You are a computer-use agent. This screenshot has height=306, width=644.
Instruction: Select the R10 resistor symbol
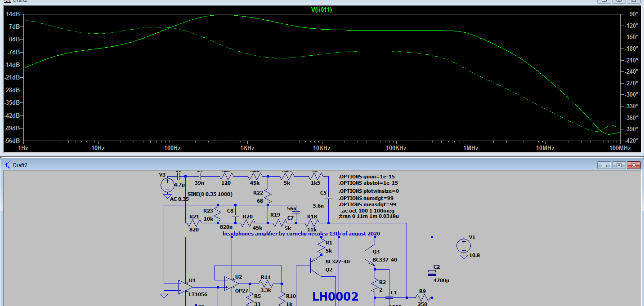tap(282, 298)
